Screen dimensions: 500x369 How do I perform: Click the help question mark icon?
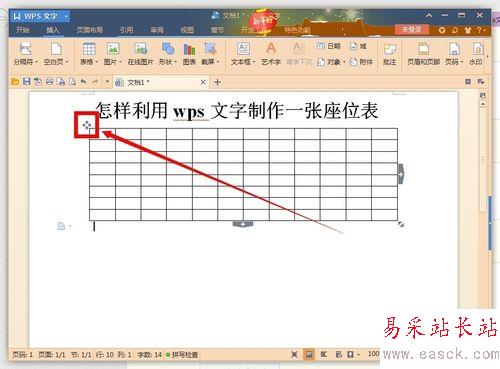pyautogui.click(x=479, y=30)
